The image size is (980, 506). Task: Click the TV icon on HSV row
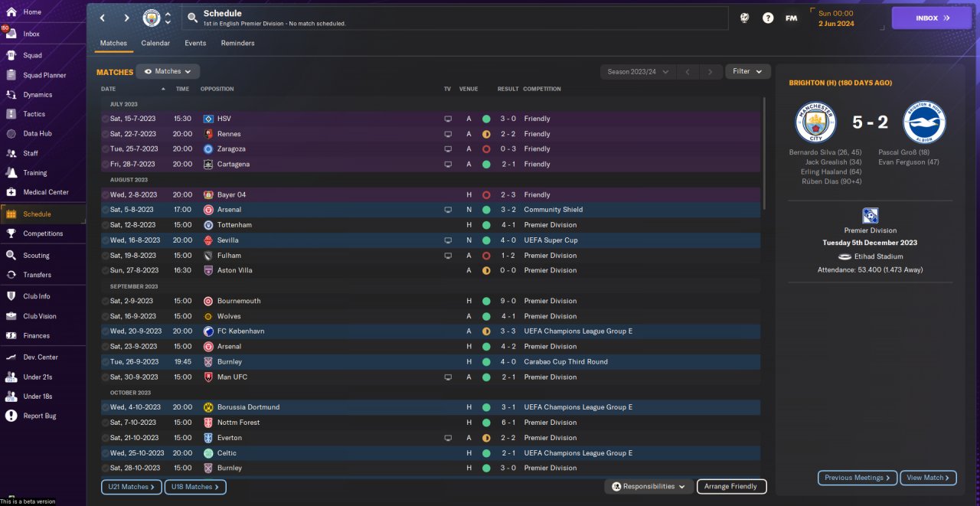(448, 119)
